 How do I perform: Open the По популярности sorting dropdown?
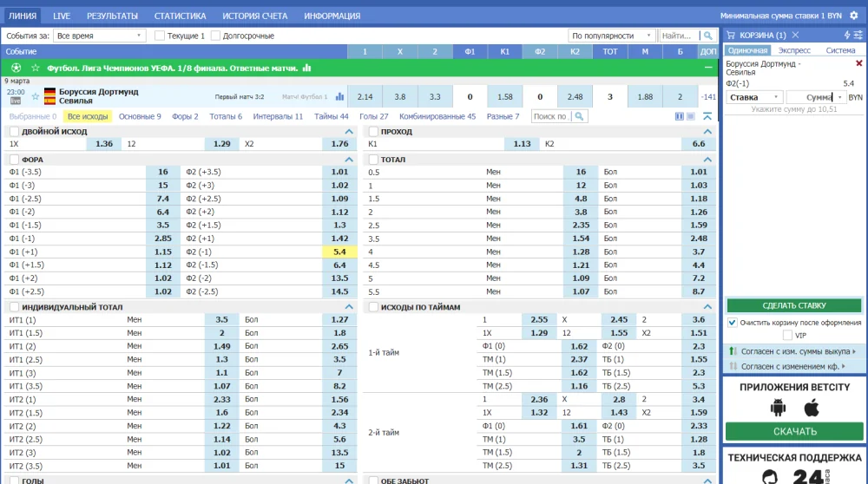coord(612,36)
